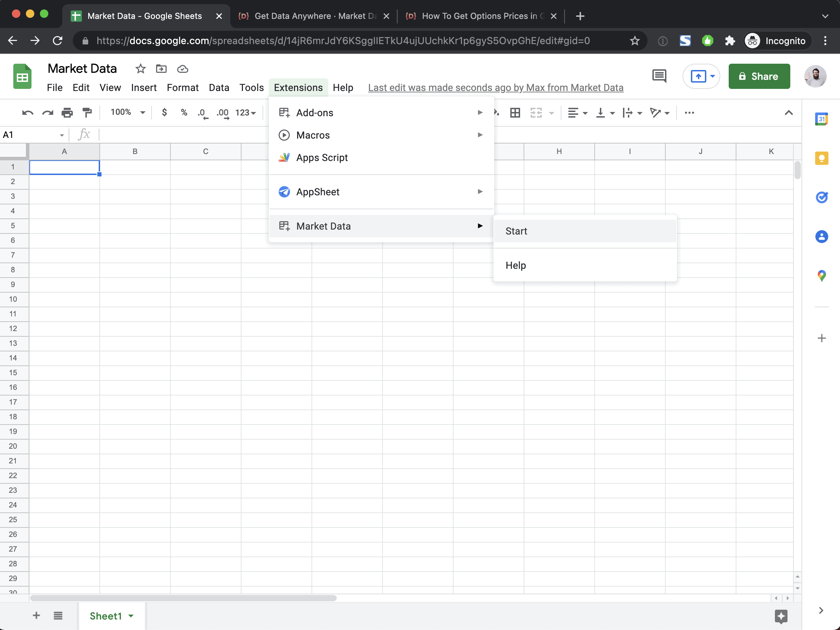Bookmark this page with the star icon
Screen dimensions: 840x630
[x=635, y=41]
